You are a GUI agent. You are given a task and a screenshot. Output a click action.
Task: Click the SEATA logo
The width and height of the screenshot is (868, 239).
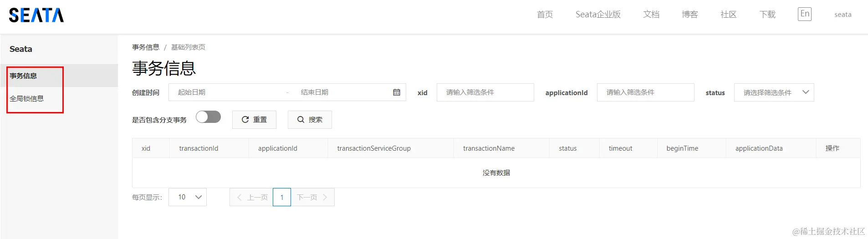pos(36,15)
